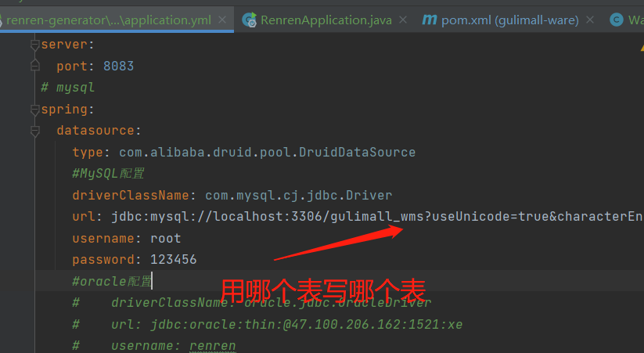644x353 pixels.
Task: Click the commented username renren value
Action: (x=212, y=346)
